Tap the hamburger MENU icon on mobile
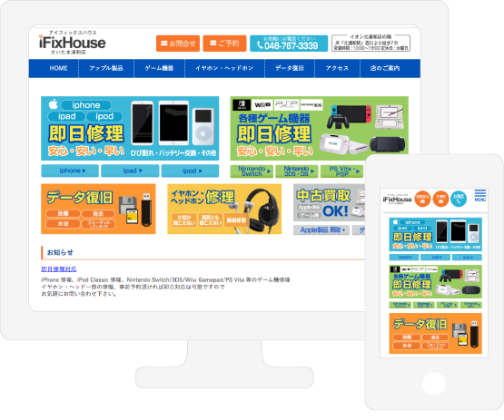 point(480,196)
